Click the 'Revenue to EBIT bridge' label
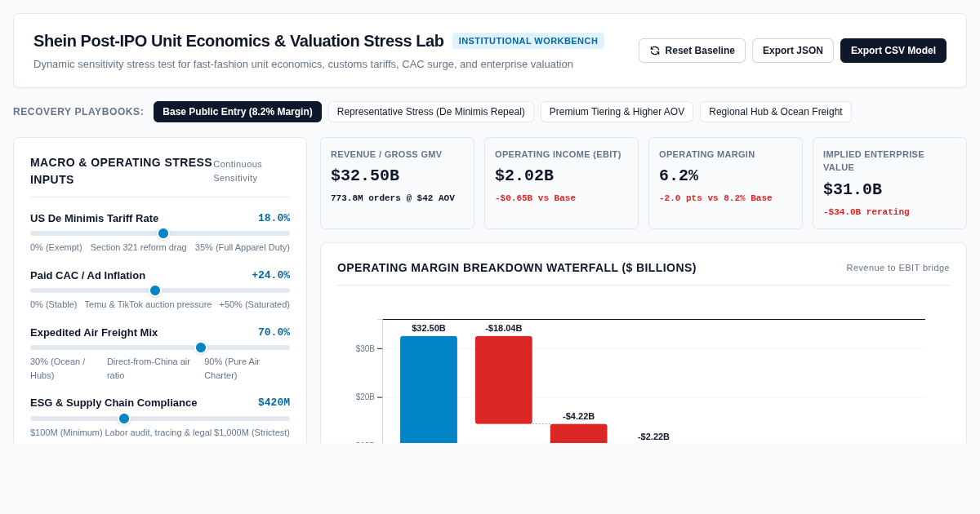 [898, 268]
